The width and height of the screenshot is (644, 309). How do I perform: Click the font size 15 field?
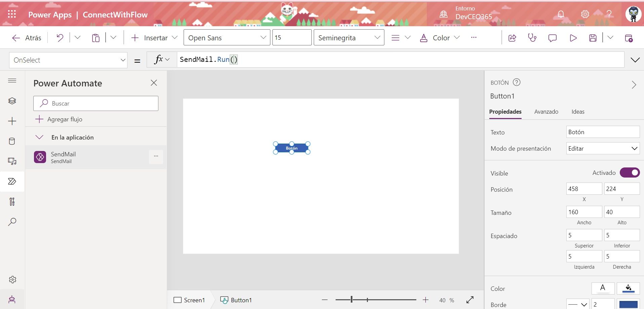(x=292, y=37)
